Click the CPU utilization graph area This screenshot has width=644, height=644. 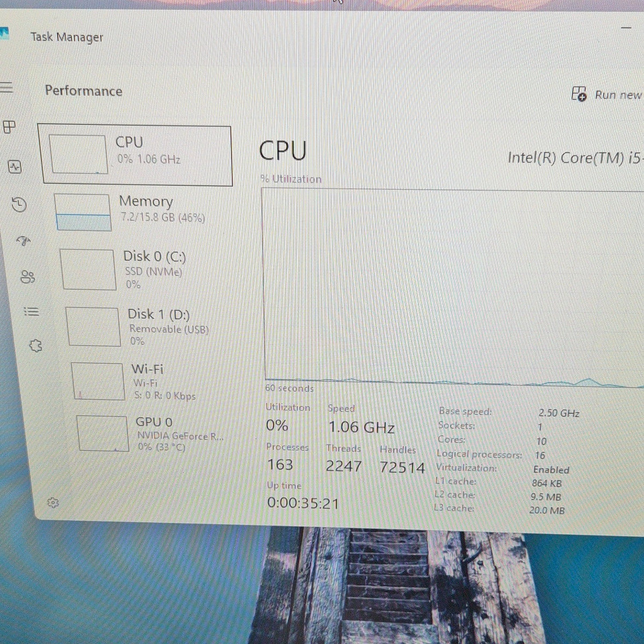pyautogui.click(x=454, y=287)
